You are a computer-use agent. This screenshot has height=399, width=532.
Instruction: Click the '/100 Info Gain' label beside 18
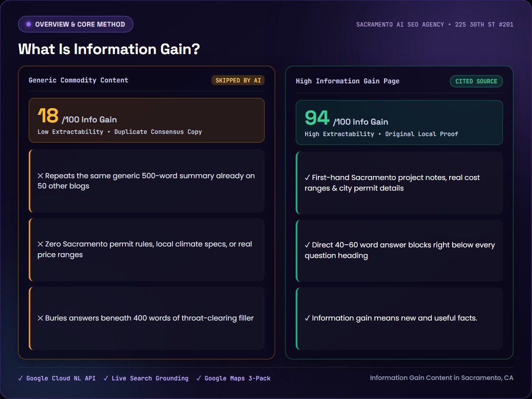[x=89, y=119]
